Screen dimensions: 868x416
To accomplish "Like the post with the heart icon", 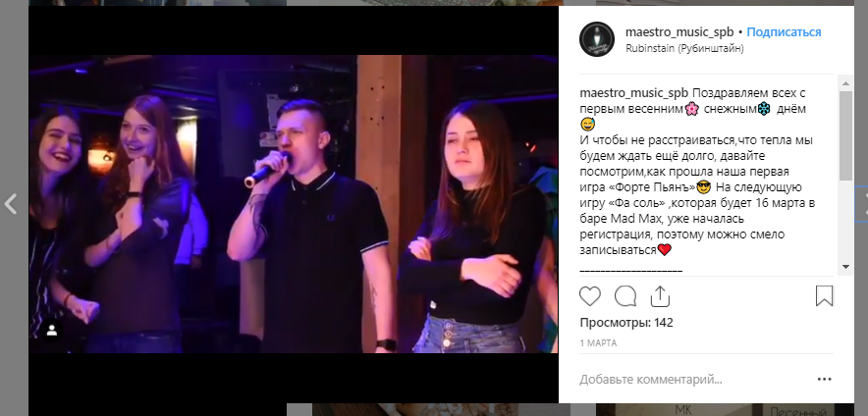I will tap(590, 297).
